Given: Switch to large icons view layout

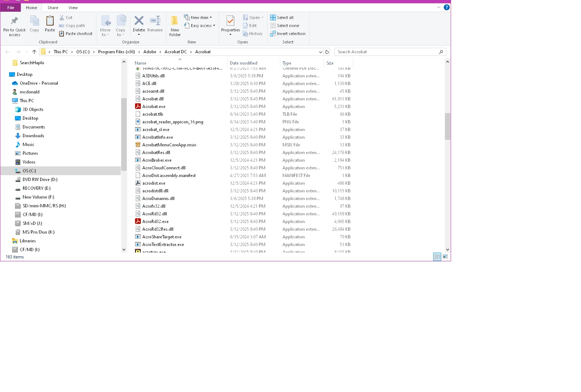Looking at the screenshot, I should pos(445,257).
